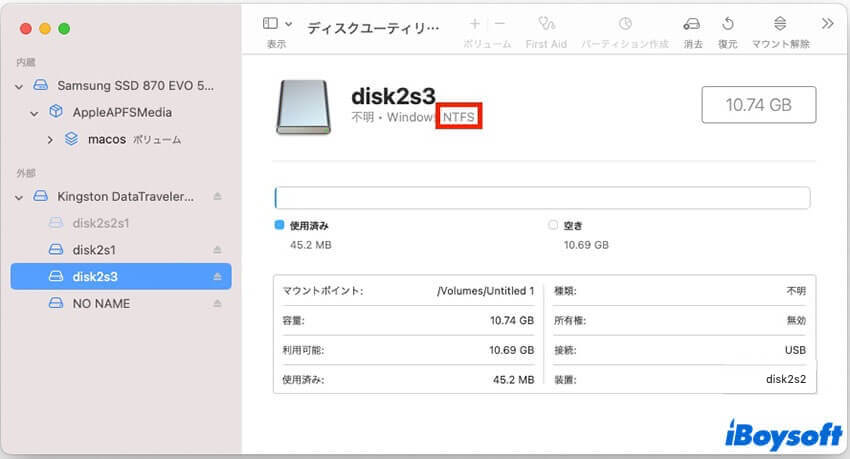Eject disk2s1 with its eject icon
850x459 pixels.
217,250
